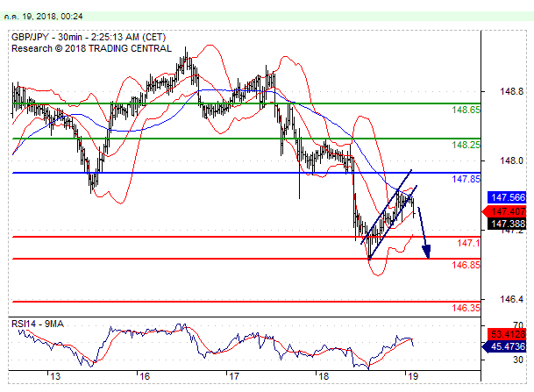Image resolution: width=534 pixels, height=392 pixels.
Task: Click the 'RSI14 - 9MA' indicator label
Action: tap(38, 324)
